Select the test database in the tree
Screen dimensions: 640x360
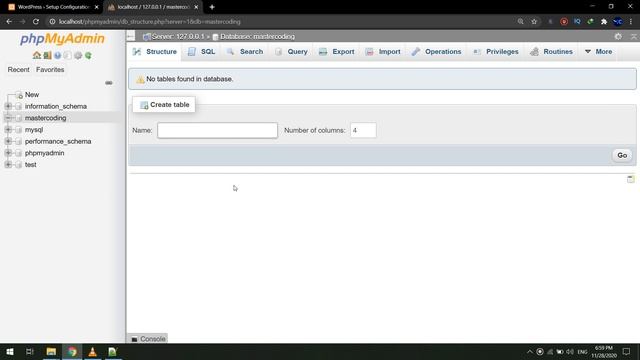coord(31,165)
